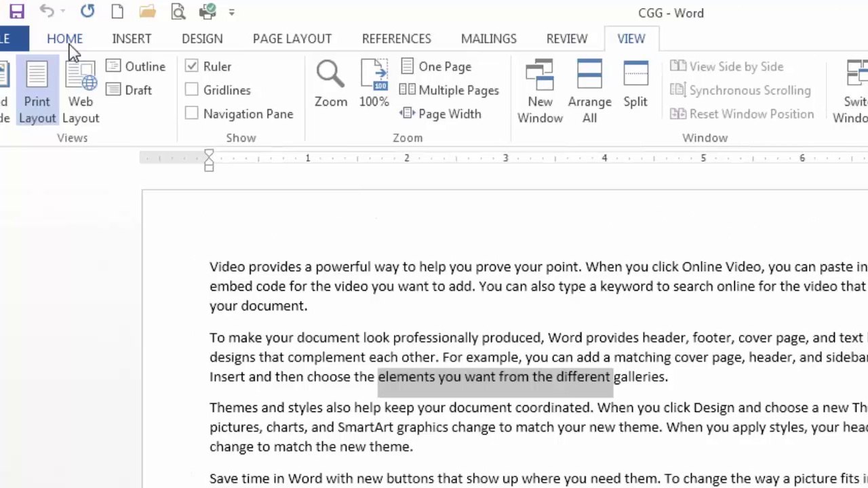Switch to Web Layout view
The height and width of the screenshot is (488, 868).
click(81, 92)
